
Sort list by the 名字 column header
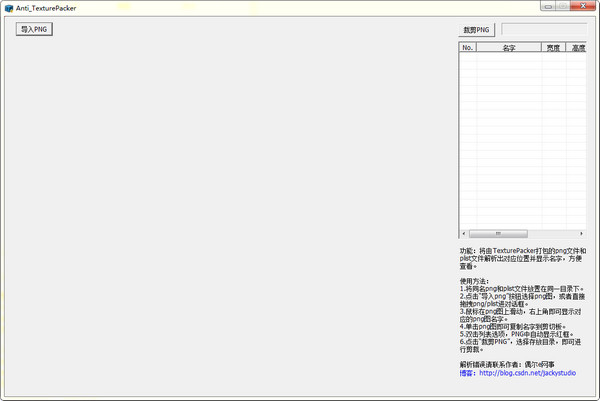tap(509, 48)
